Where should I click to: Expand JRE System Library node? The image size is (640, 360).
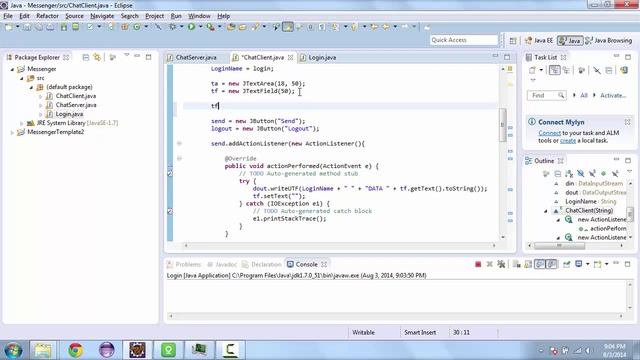coord(22,123)
